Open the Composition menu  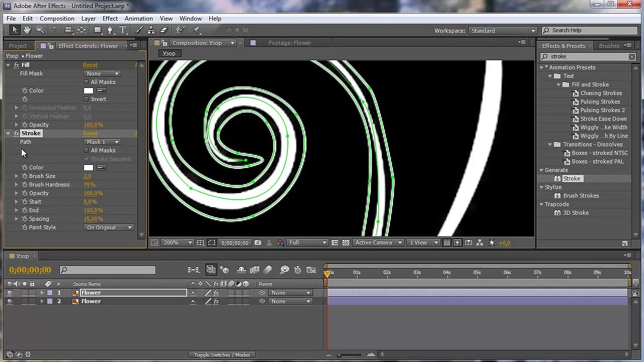click(57, 19)
